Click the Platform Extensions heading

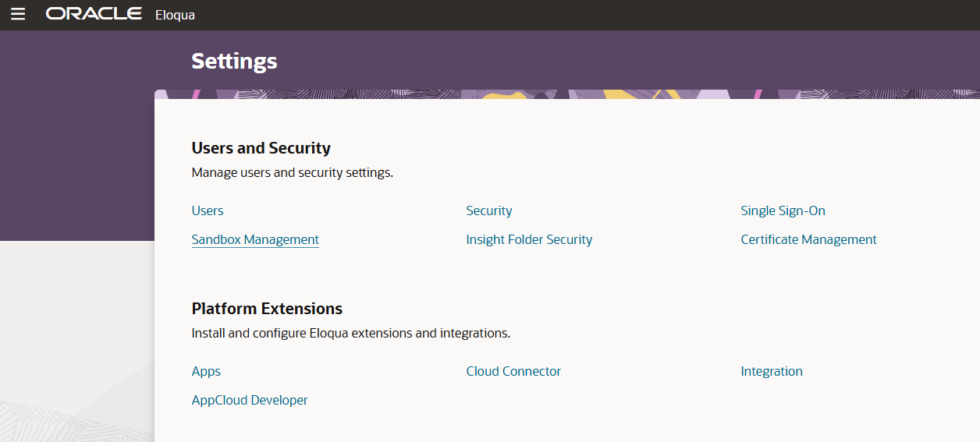[267, 309]
